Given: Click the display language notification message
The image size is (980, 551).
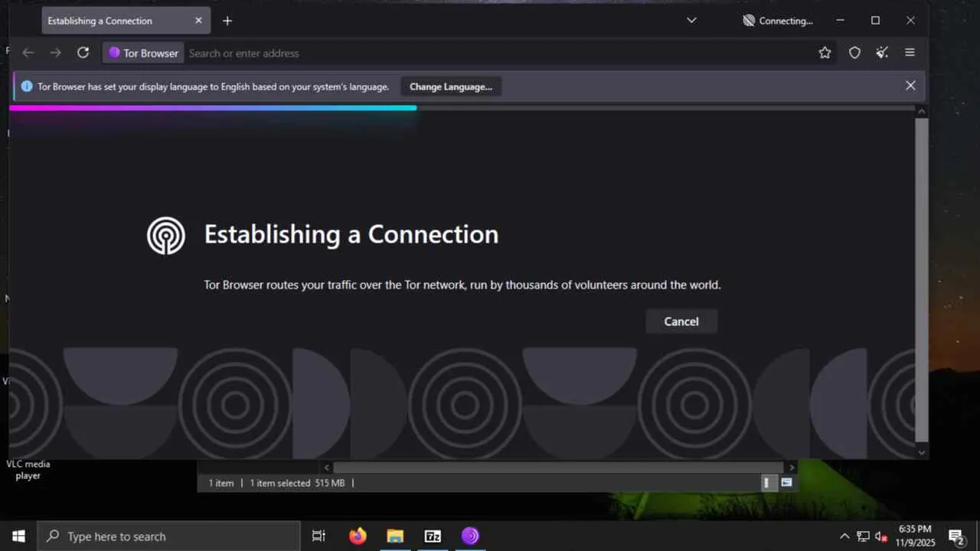Looking at the screenshot, I should point(214,86).
